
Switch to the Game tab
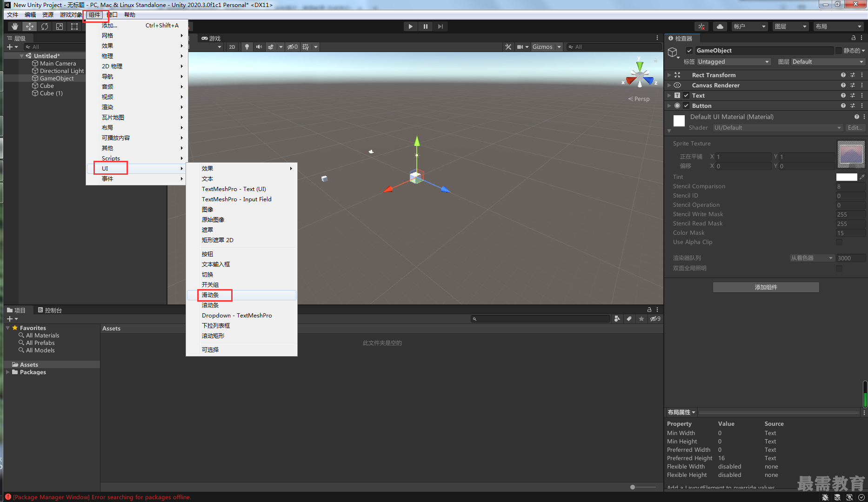tap(211, 39)
